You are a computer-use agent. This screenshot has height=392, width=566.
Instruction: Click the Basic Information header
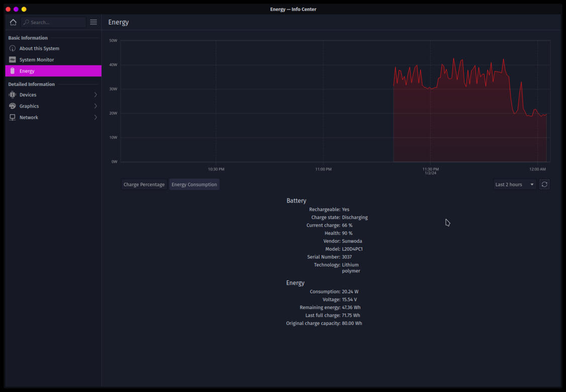pos(28,38)
